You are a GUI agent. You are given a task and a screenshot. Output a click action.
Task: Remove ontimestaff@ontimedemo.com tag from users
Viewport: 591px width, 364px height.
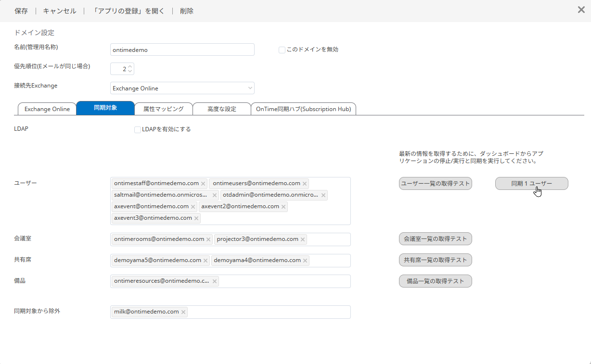point(203,184)
